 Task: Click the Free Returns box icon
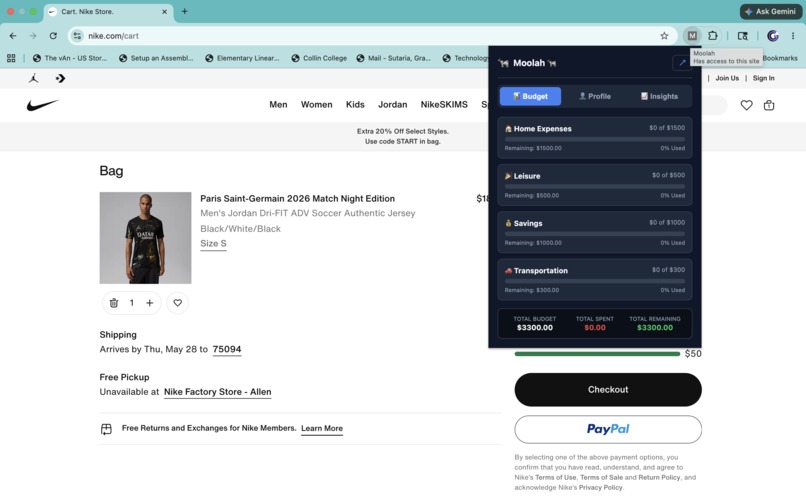tap(106, 428)
